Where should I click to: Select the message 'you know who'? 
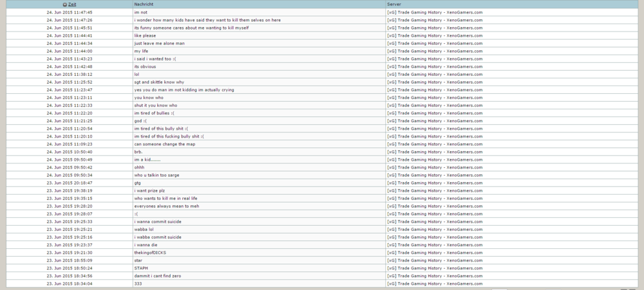pos(149,98)
